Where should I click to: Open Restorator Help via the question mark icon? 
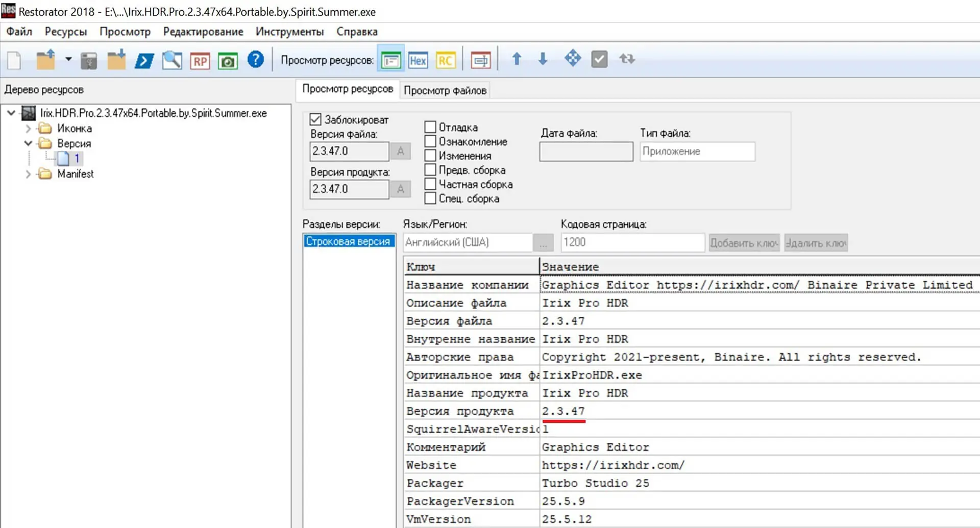(255, 60)
